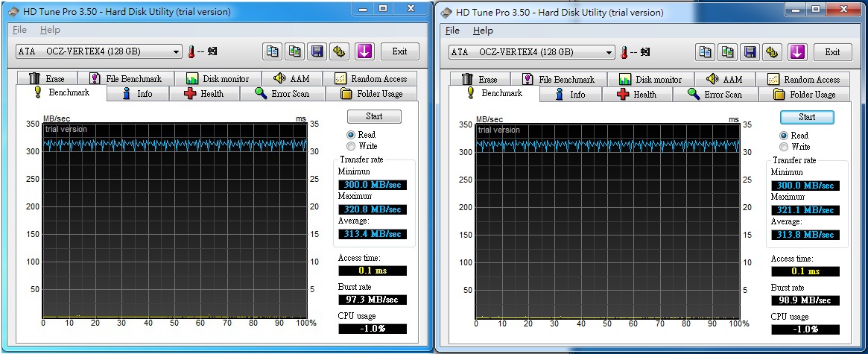Click 313.4 MB/sec average value
The width and height of the screenshot is (868, 354).
pyautogui.click(x=373, y=234)
